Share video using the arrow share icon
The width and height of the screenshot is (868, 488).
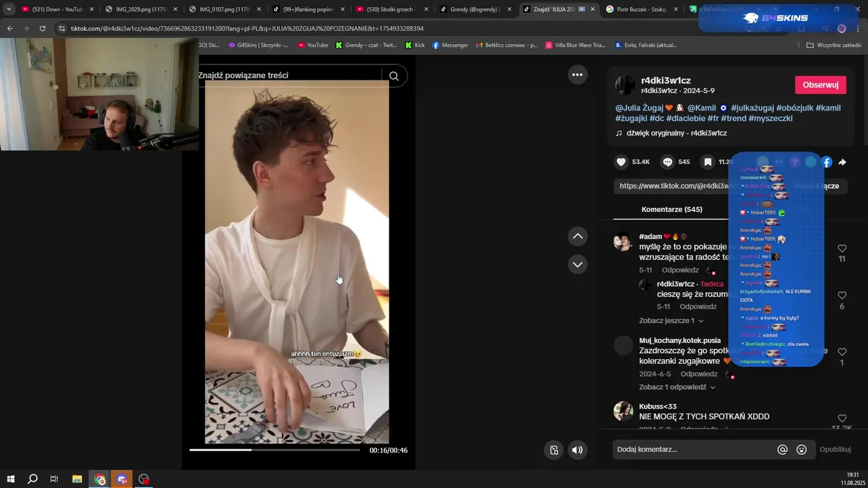coord(842,162)
